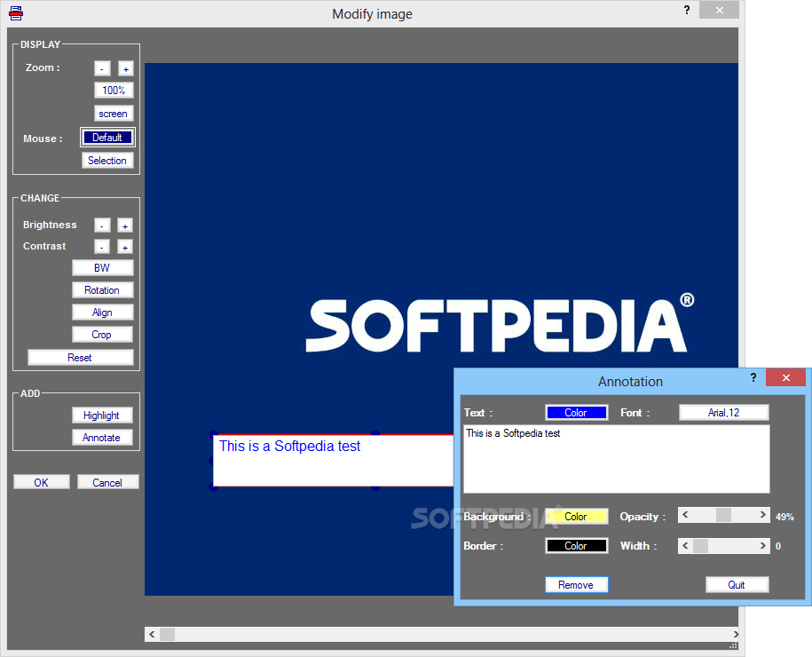The image size is (812, 657).
Task: Open the black Border Color picker
Action: point(576,546)
